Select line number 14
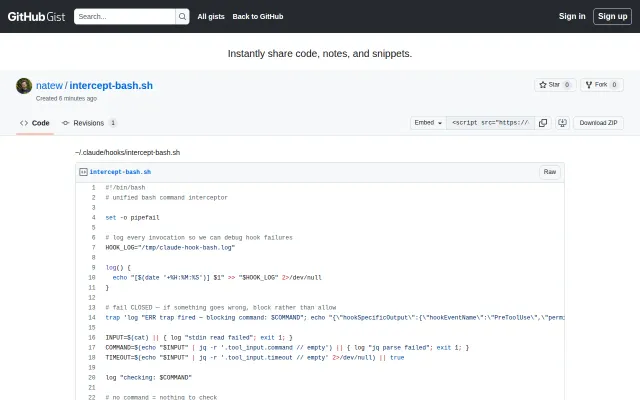 pos(92,318)
